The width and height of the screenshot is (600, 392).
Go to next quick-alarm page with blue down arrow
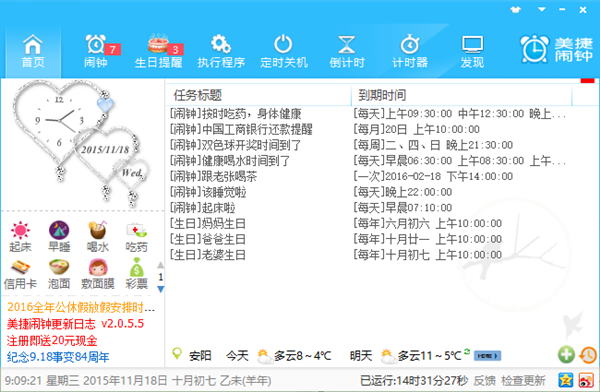click(x=161, y=289)
